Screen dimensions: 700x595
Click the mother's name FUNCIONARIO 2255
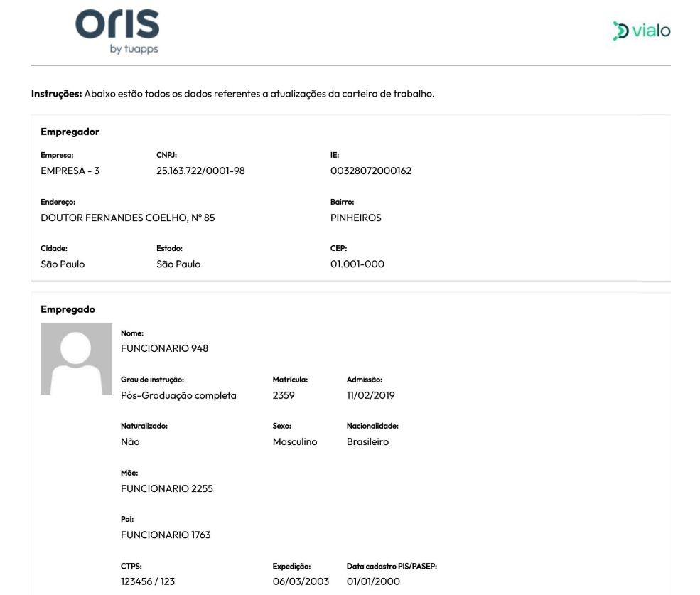167,488
